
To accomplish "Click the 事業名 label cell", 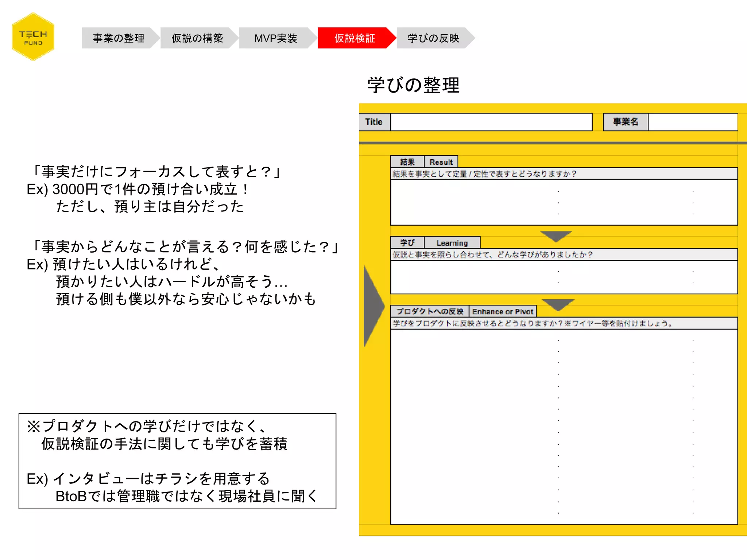I will point(626,122).
